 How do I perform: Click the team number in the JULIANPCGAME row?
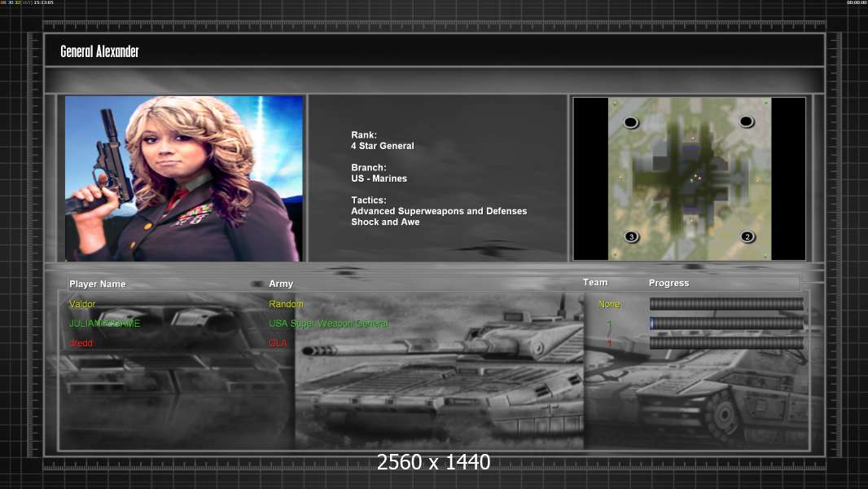click(609, 324)
